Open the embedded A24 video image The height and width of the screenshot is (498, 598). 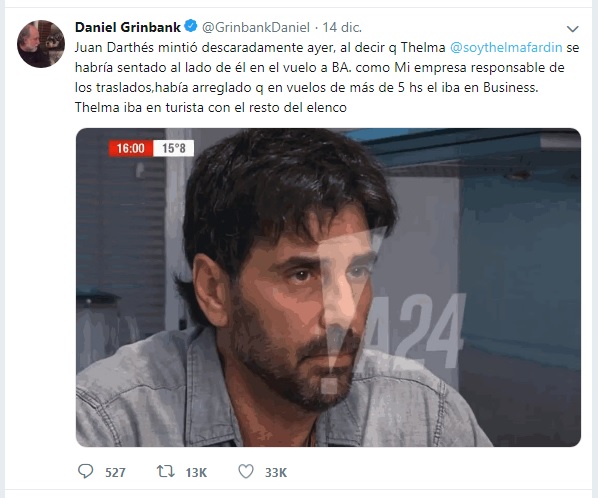pyautogui.click(x=328, y=288)
